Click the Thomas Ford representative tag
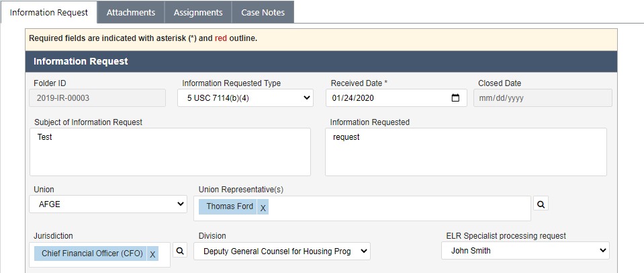 coord(230,206)
